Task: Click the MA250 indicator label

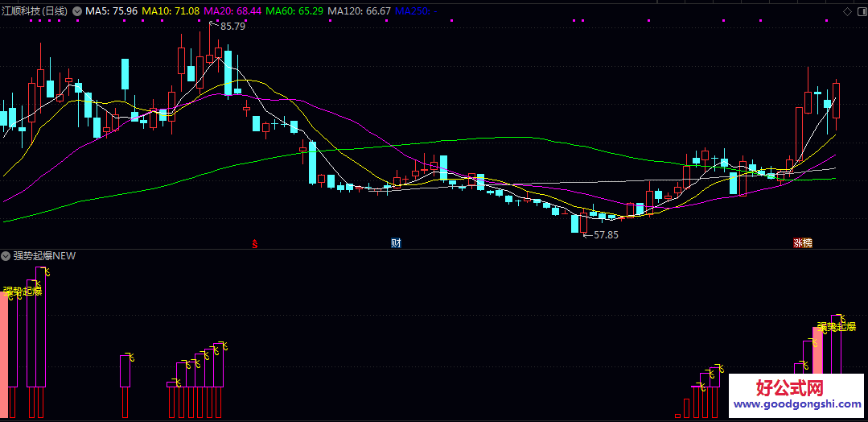Action: pos(413,11)
